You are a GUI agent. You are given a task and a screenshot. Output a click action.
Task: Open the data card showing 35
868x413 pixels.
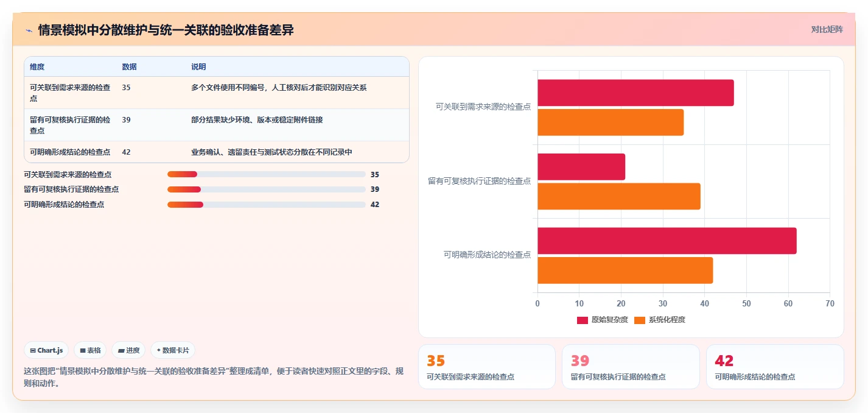[487, 367]
